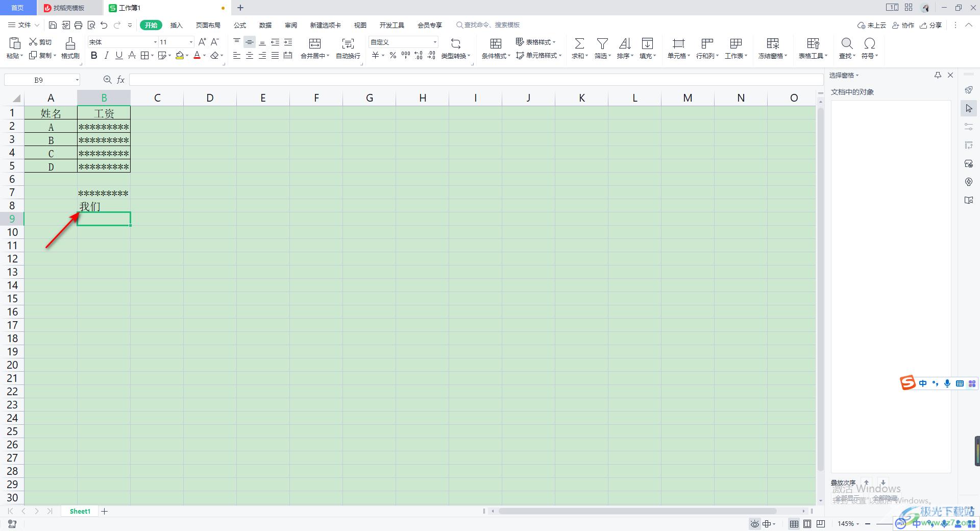The image size is (980, 531).
Task: Click the 协作 (Collaborate) button
Action: [x=903, y=25]
